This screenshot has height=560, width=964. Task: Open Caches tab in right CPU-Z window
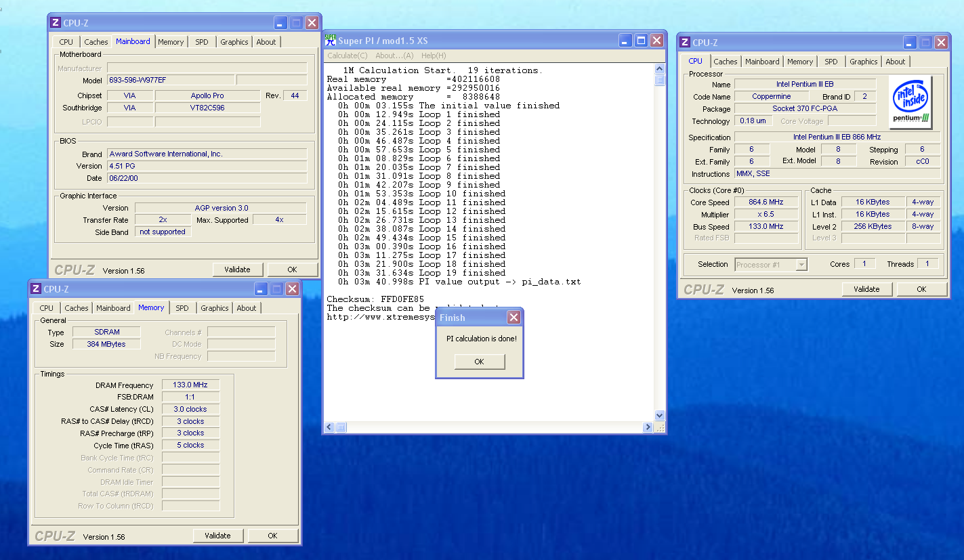[726, 62]
